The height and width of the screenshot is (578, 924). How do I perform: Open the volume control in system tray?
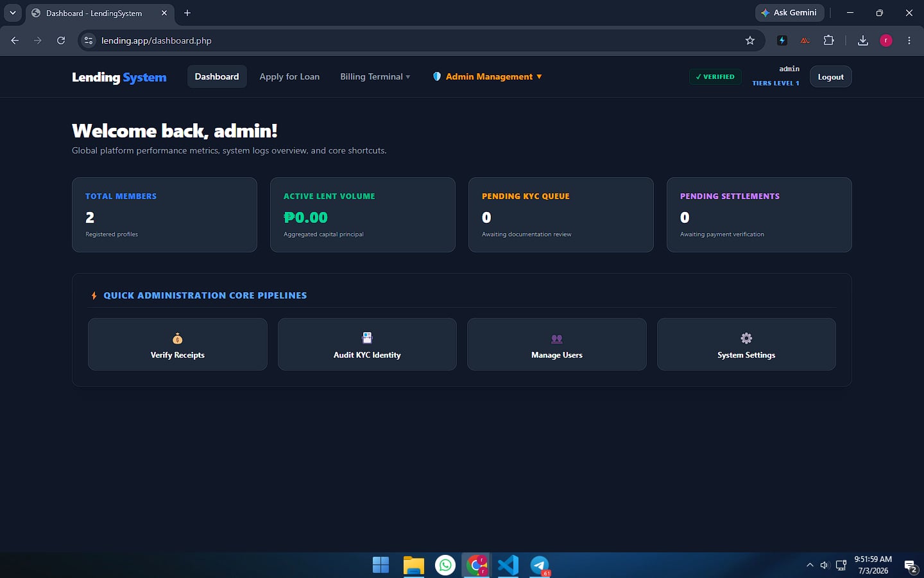pos(825,565)
